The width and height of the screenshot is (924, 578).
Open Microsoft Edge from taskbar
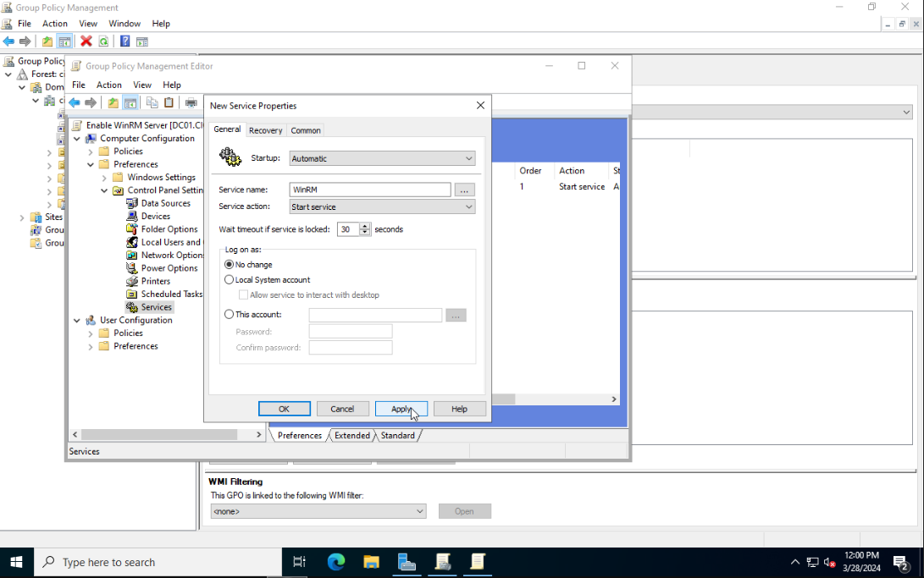coord(336,562)
